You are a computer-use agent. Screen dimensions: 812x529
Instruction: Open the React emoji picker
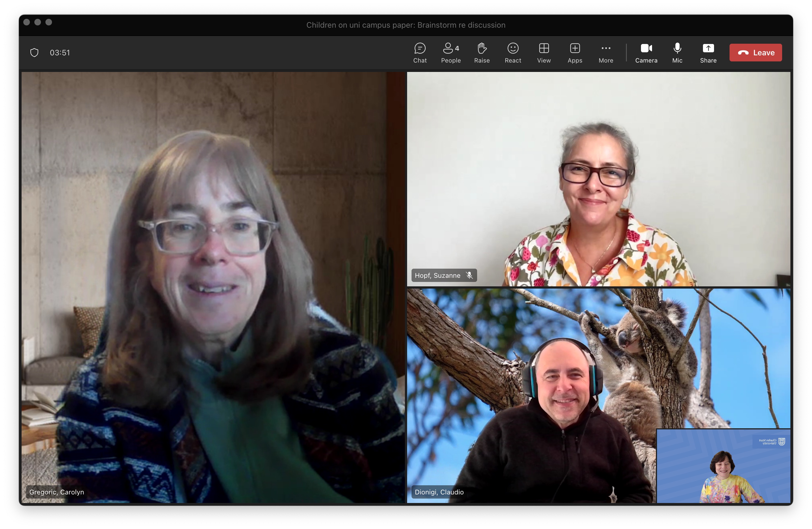513,53
